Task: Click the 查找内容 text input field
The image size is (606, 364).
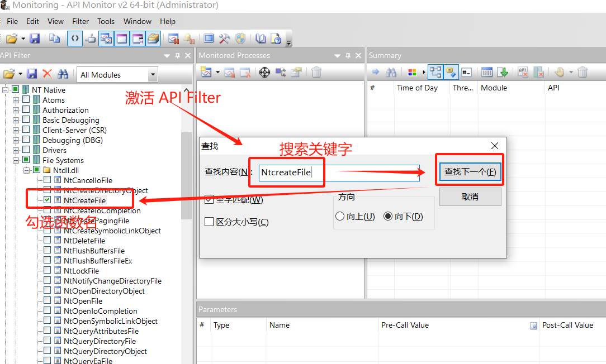Action: point(339,172)
